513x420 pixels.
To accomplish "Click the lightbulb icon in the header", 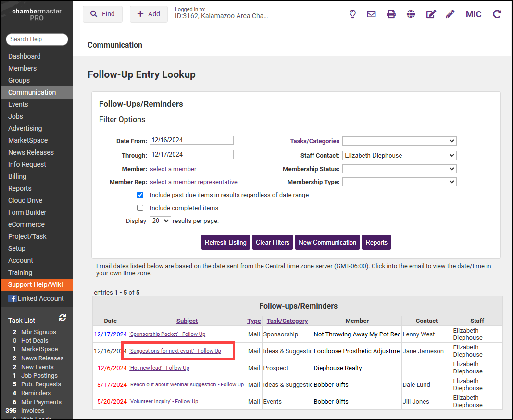I will click(352, 14).
